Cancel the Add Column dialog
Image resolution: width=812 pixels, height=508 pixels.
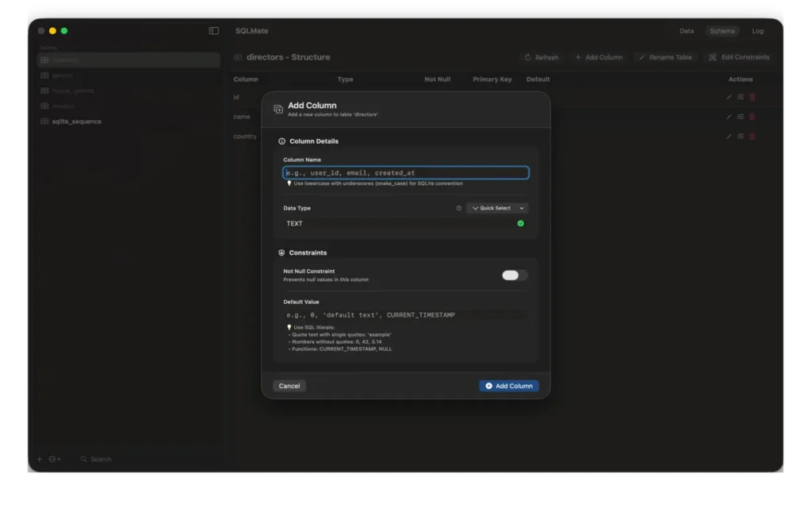[x=289, y=386]
